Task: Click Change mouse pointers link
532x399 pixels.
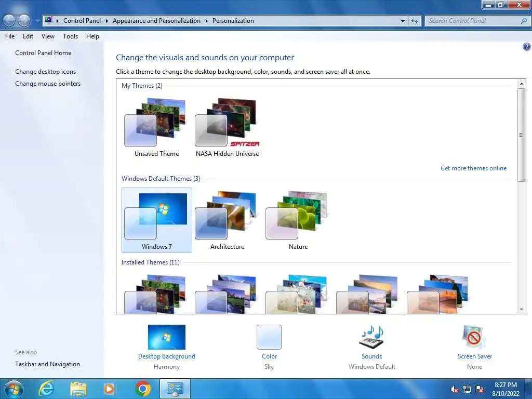Action: (x=48, y=84)
